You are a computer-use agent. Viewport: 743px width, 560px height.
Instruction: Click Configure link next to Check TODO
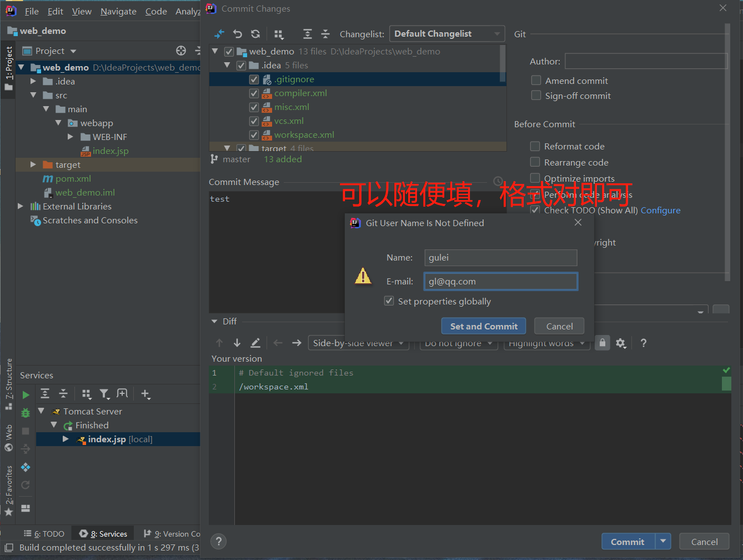pos(660,210)
